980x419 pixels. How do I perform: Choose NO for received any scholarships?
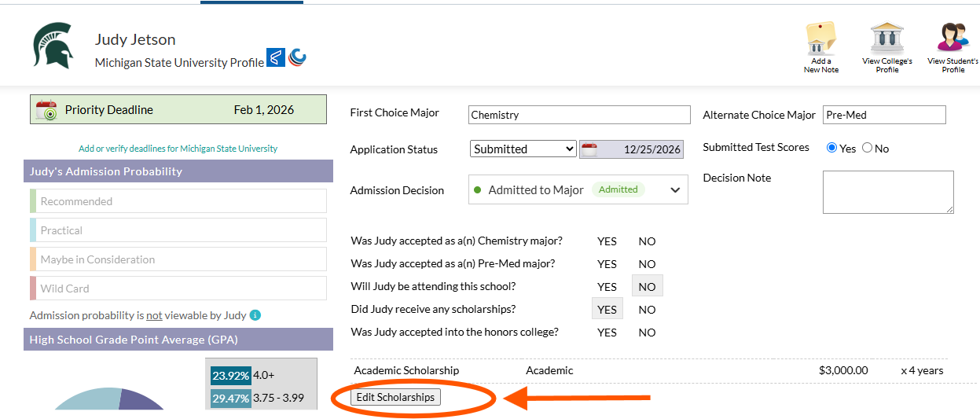click(647, 310)
